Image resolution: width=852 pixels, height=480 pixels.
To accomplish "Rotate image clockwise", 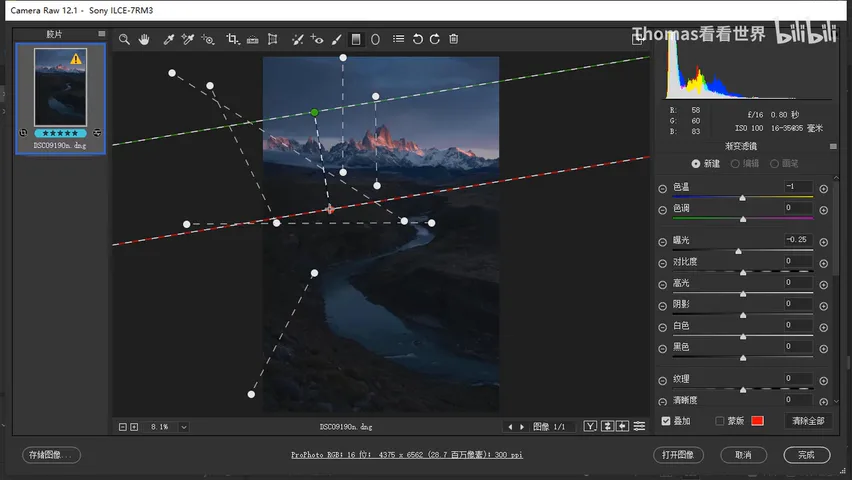I will tap(435, 39).
